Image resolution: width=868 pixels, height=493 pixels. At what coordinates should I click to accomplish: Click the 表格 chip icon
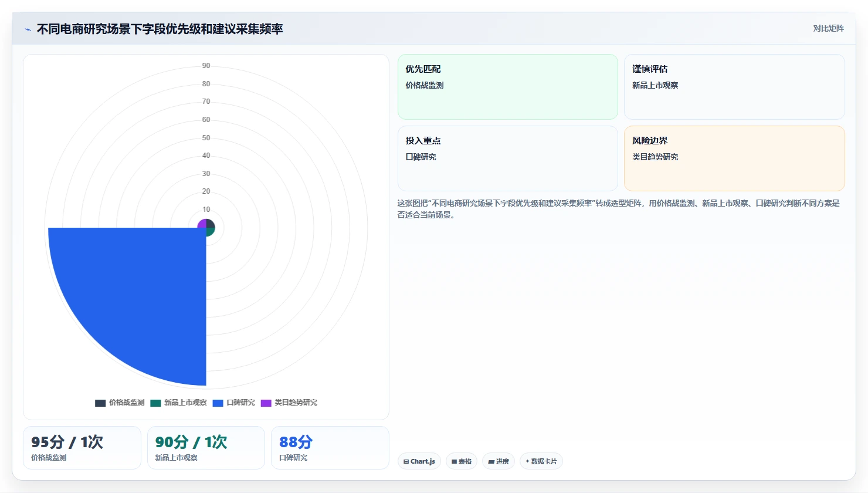click(x=454, y=462)
